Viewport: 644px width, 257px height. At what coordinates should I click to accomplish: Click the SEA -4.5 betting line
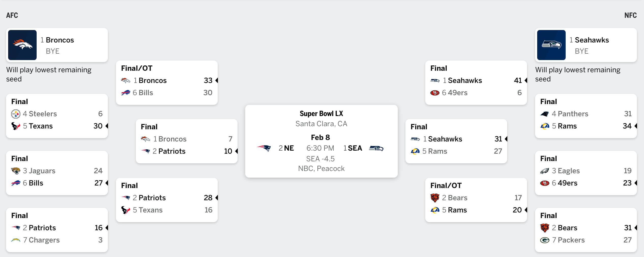(x=320, y=159)
